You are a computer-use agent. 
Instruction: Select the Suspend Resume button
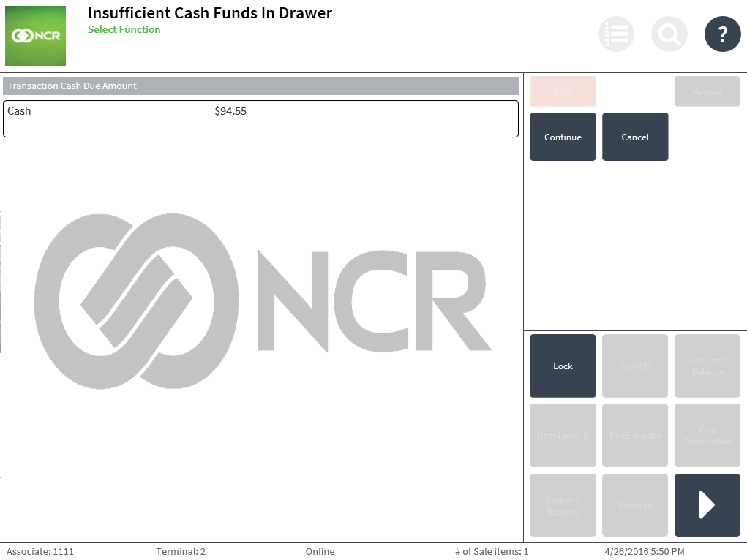pos(563,504)
